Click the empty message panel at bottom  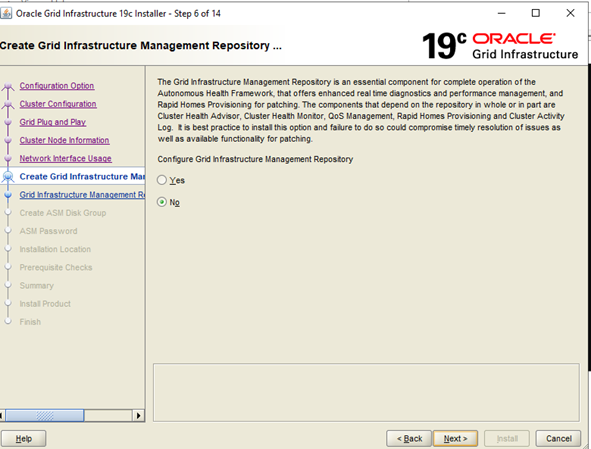(x=366, y=392)
